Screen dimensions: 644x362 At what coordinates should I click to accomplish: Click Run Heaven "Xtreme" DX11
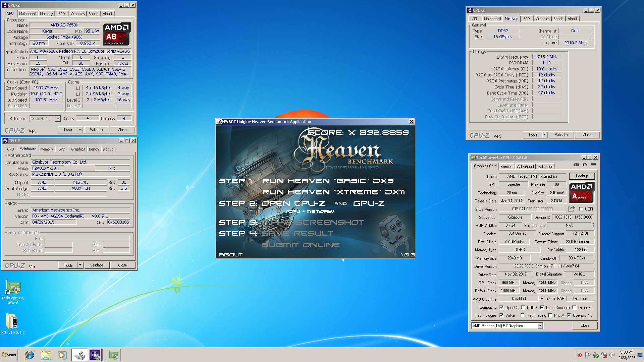tap(333, 192)
